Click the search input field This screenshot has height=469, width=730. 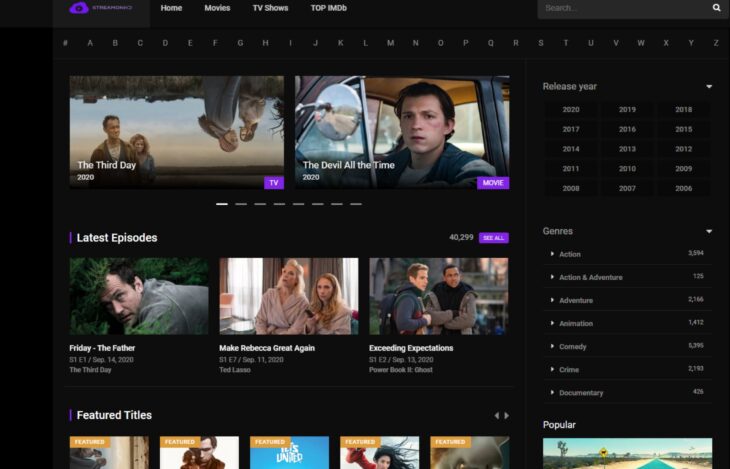(x=622, y=8)
